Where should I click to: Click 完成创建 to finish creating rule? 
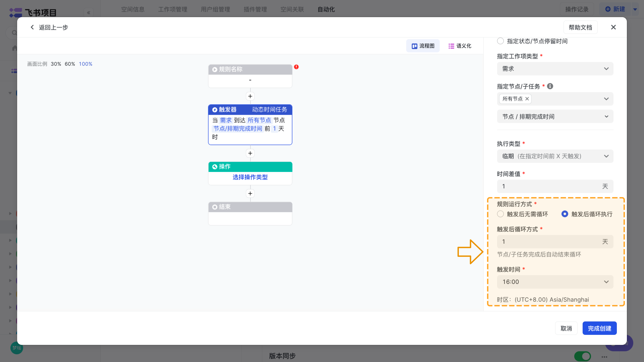(x=600, y=328)
